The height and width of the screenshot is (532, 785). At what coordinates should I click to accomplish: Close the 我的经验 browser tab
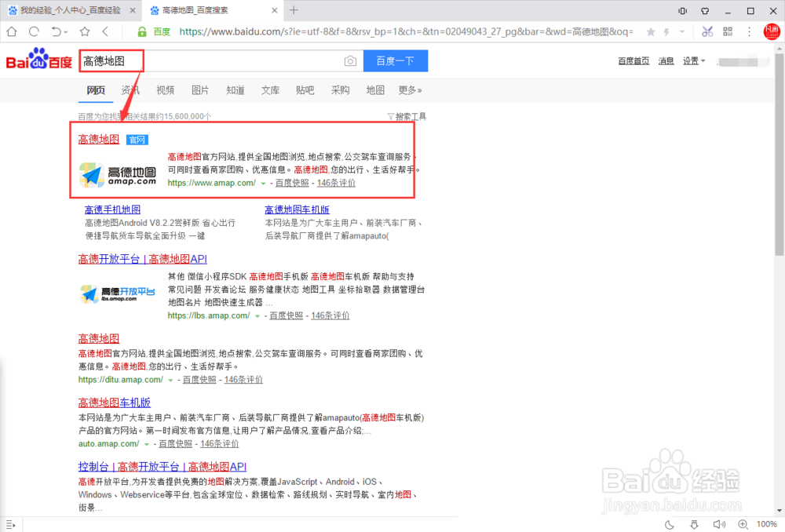pyautogui.click(x=132, y=10)
